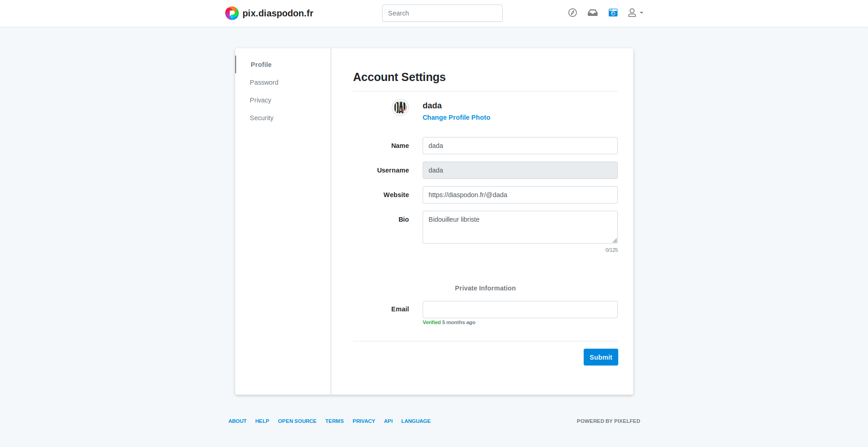Click in the Bio text area
Screen dimensions: 868x447
(520, 227)
